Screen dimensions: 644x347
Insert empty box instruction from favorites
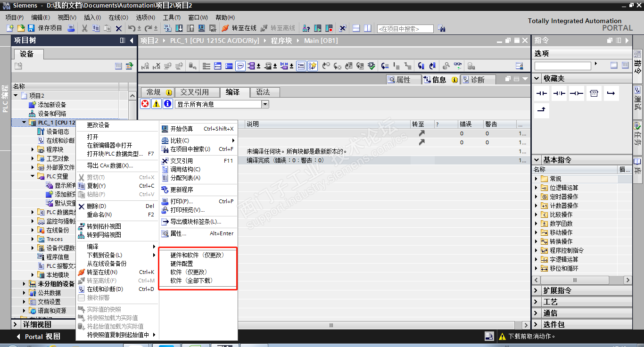coord(594,93)
